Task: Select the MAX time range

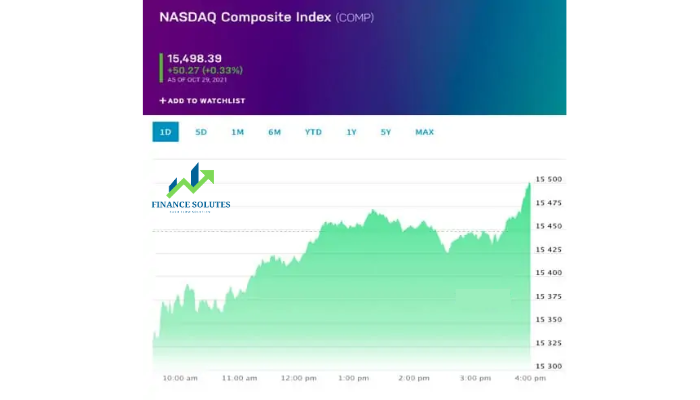Action: 425,132
